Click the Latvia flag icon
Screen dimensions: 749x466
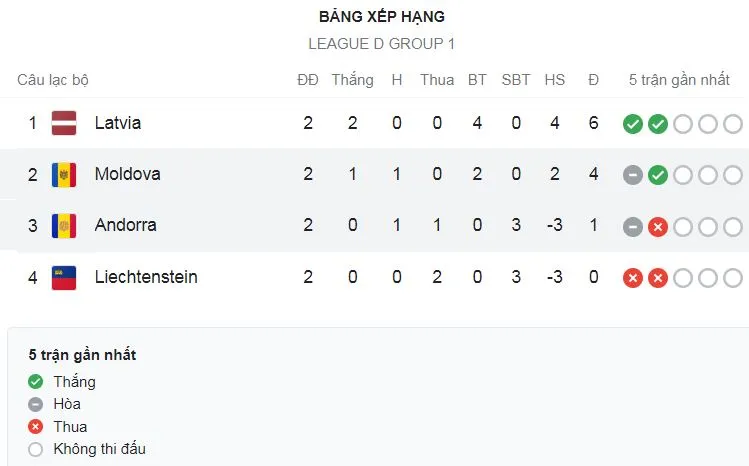coord(64,123)
